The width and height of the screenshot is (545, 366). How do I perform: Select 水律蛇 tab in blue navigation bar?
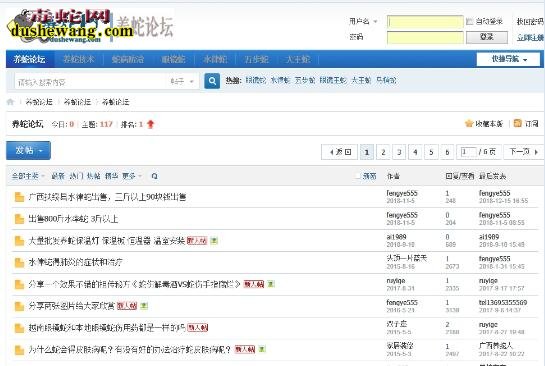(x=215, y=59)
